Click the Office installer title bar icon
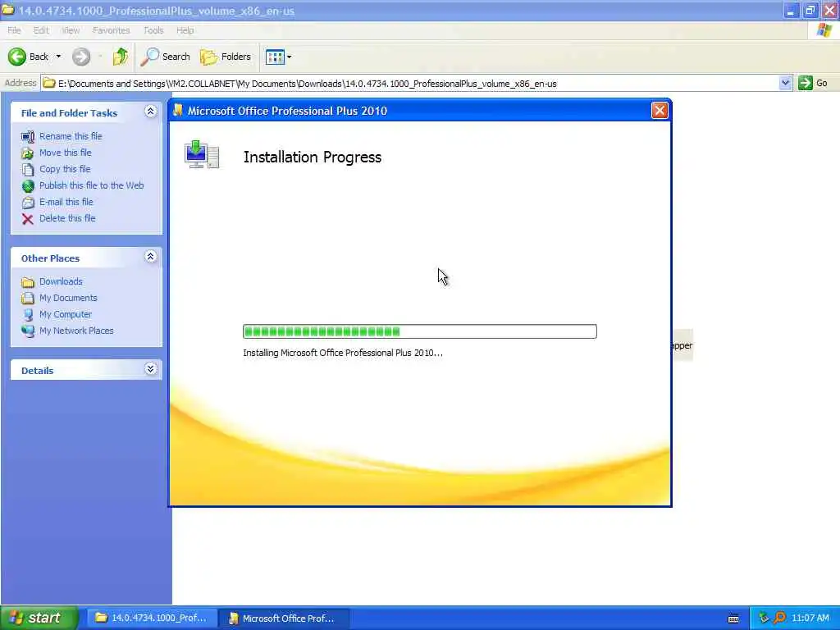The height and width of the screenshot is (630, 840). [x=178, y=110]
